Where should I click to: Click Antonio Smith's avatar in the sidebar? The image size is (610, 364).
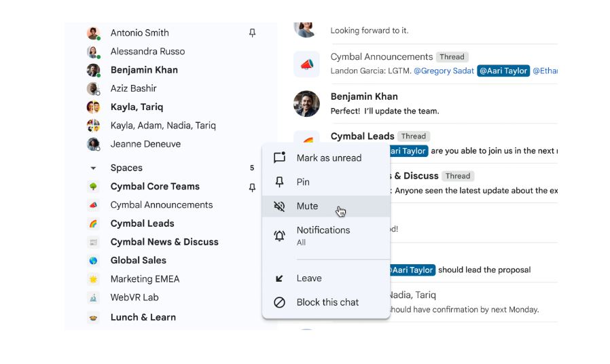click(93, 33)
